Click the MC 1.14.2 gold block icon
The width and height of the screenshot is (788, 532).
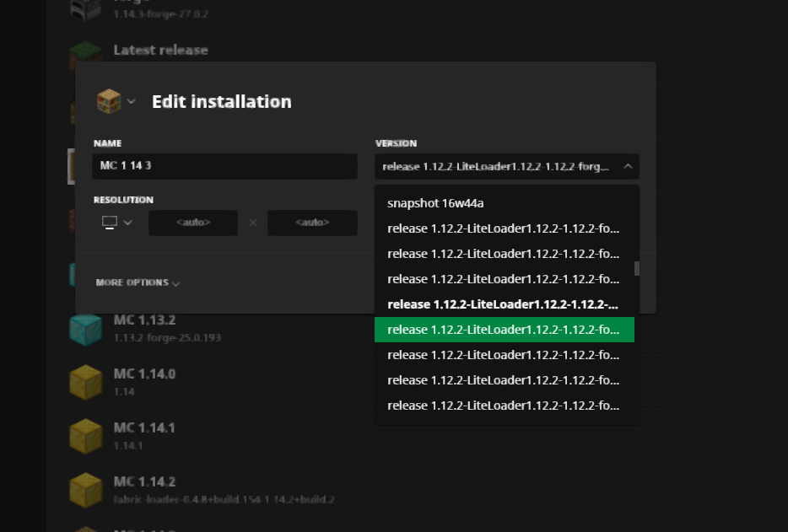tap(85, 490)
